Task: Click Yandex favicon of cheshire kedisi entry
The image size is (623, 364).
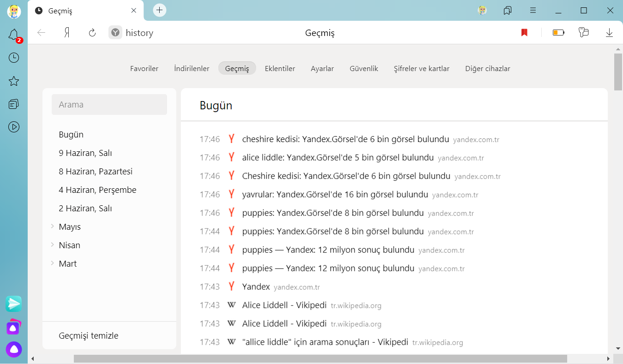Action: [x=232, y=139]
